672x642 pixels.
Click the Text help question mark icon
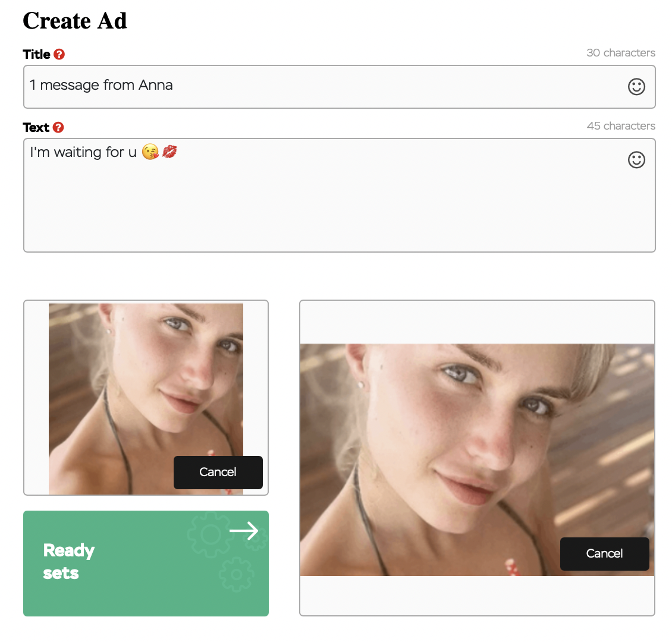tap(58, 127)
